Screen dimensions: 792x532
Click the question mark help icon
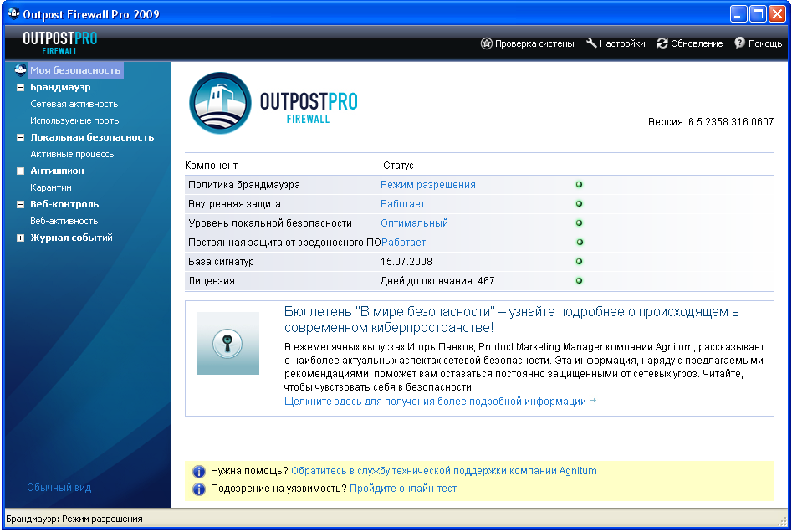point(739,43)
